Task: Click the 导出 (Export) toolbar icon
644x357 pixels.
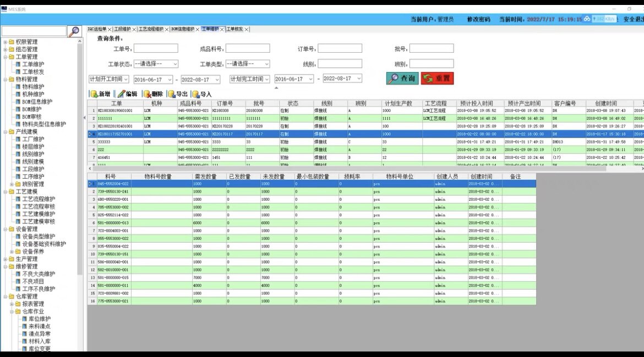Action: coord(172,94)
